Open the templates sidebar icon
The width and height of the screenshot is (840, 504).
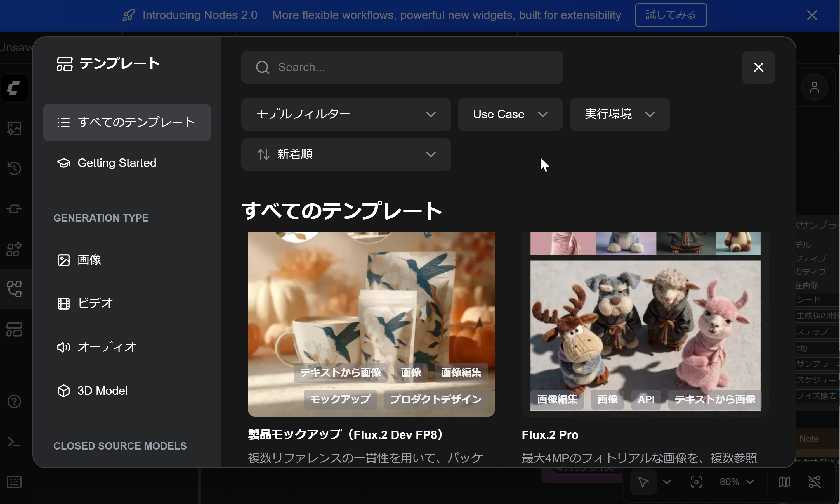[x=14, y=329]
